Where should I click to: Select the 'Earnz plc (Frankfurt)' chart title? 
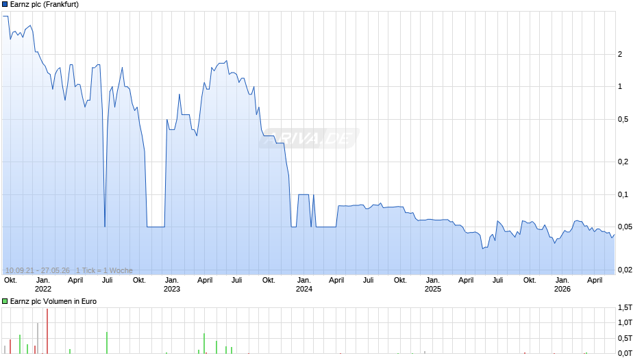tap(45, 5)
